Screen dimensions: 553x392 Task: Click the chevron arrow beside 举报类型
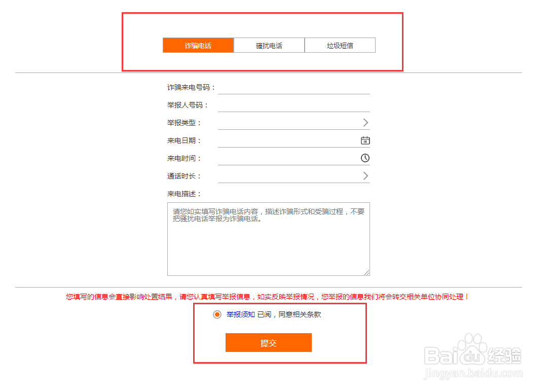364,122
